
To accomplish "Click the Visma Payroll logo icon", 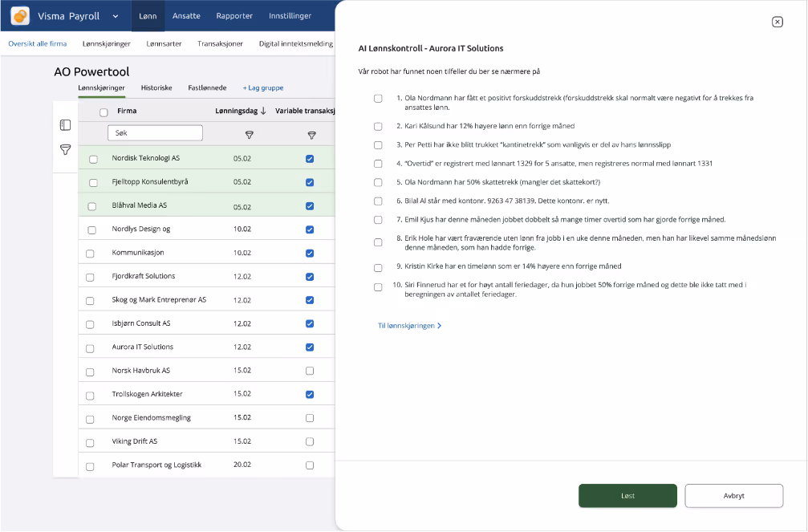I will pos(20,16).
